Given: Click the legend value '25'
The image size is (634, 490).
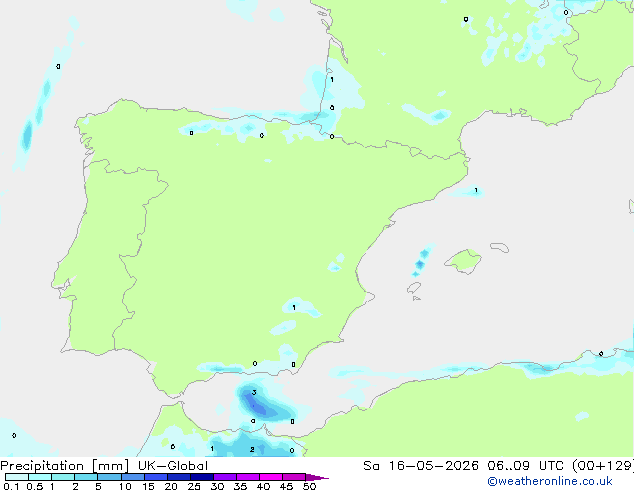Looking at the screenshot, I should coord(194,486).
